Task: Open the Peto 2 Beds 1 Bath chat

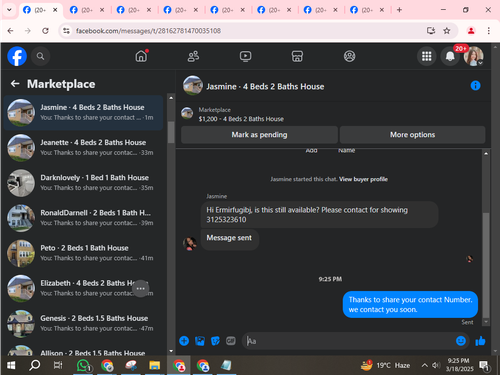Action: tap(83, 253)
